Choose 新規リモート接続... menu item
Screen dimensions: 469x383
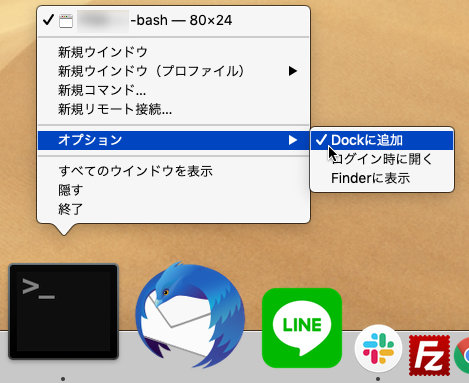173,109
